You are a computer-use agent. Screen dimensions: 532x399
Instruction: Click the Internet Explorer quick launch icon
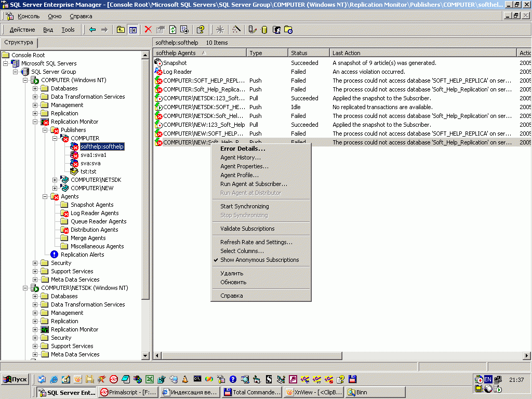tap(54, 379)
